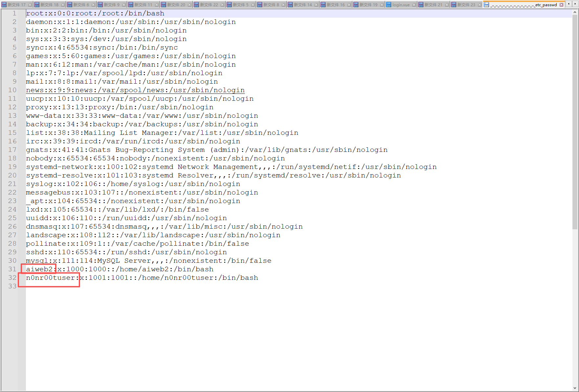
Task: Click the X on 新文件 17 tab
Action: 30,5
